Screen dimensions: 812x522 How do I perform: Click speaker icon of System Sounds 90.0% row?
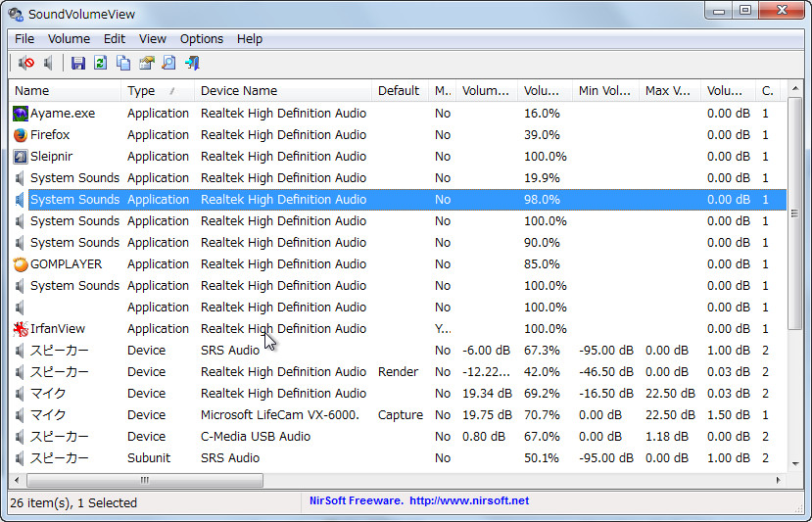point(20,243)
